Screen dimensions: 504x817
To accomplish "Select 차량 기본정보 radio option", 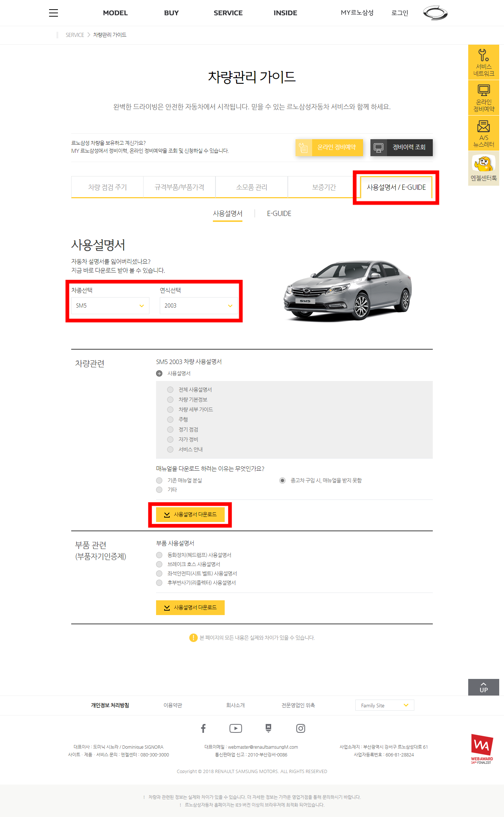I will point(170,399).
